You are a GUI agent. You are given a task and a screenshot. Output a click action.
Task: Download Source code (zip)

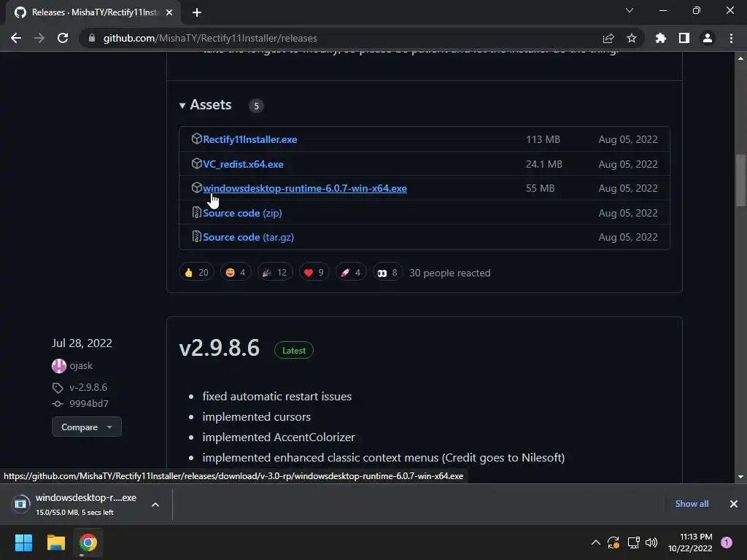coord(242,213)
